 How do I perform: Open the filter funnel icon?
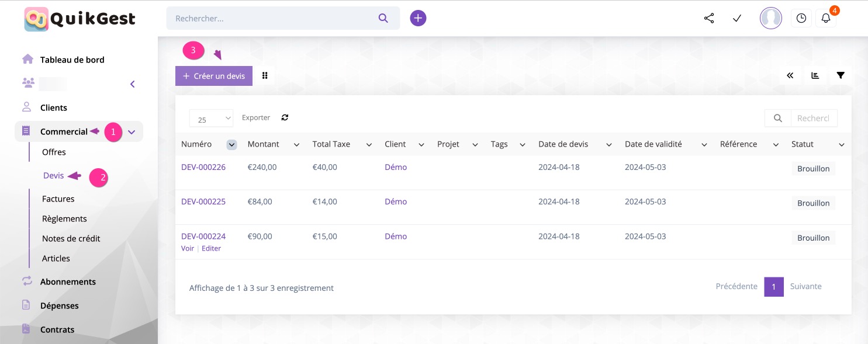coord(841,75)
